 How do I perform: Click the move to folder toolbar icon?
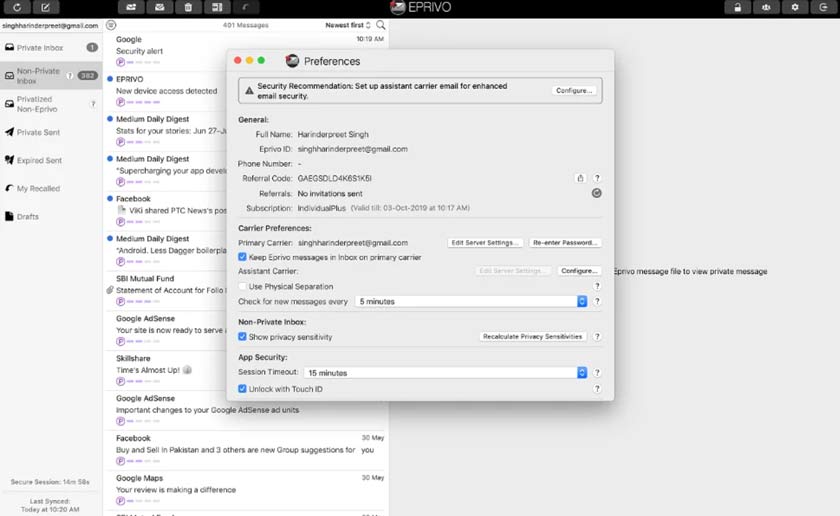pyautogui.click(x=131, y=8)
